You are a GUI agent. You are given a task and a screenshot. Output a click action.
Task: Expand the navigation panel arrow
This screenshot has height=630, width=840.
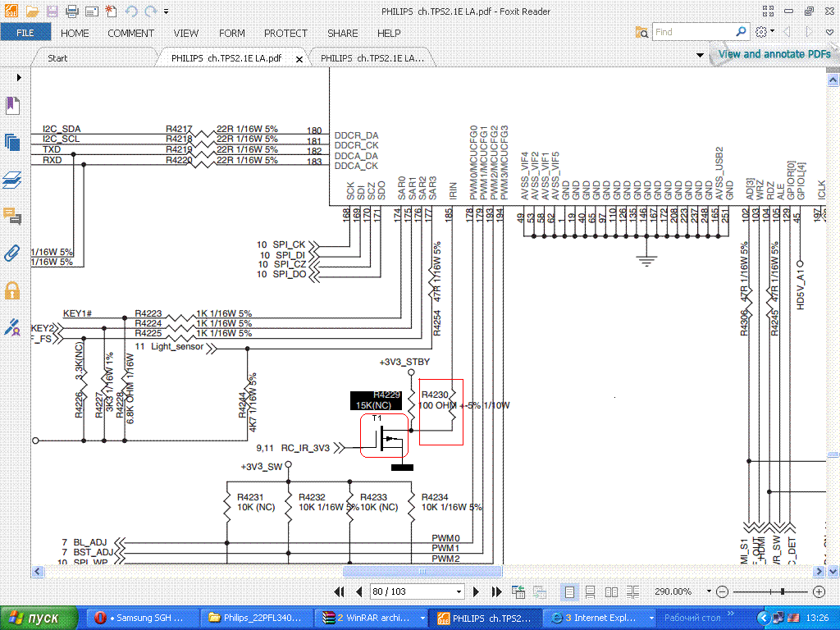pyautogui.click(x=19, y=78)
